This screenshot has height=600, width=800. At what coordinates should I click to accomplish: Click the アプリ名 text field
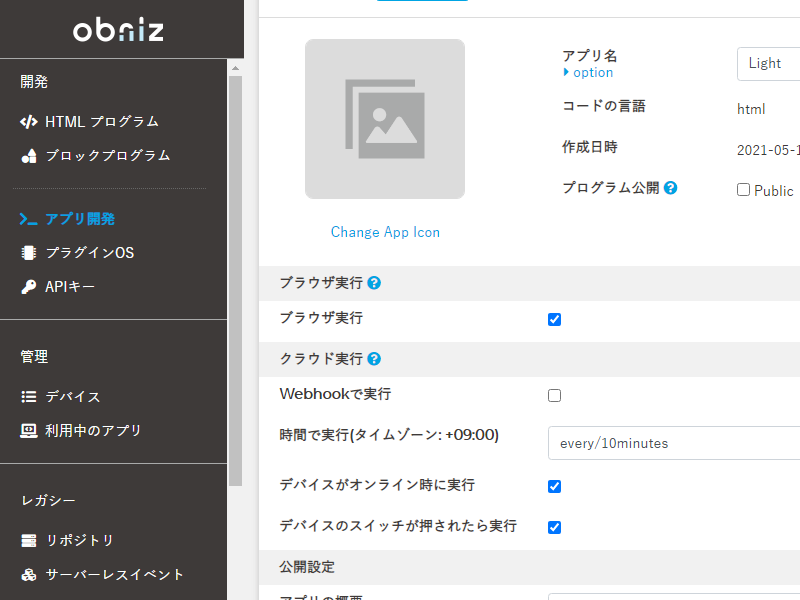[x=769, y=63]
